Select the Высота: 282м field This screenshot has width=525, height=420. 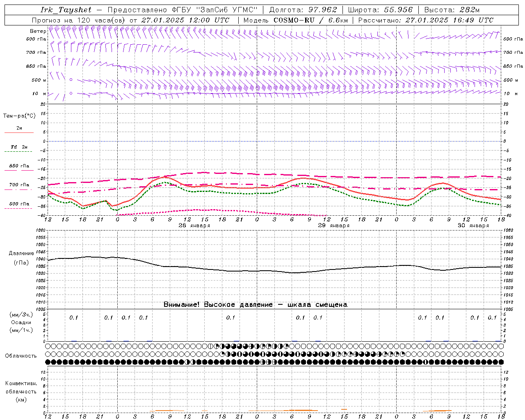point(452,10)
